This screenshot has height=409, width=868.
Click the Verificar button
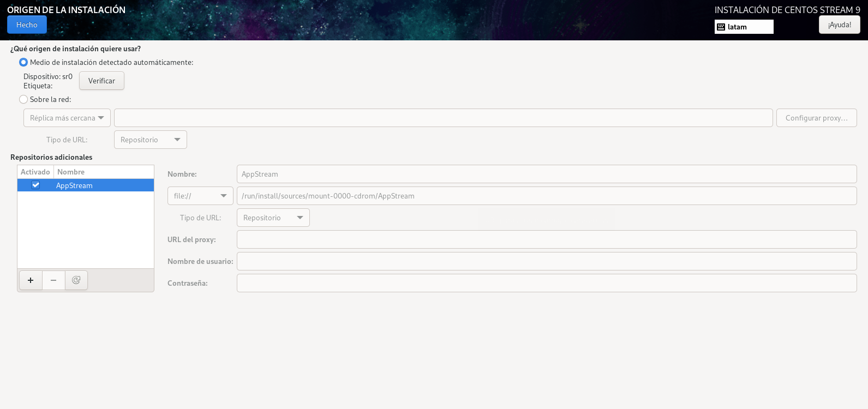click(101, 81)
